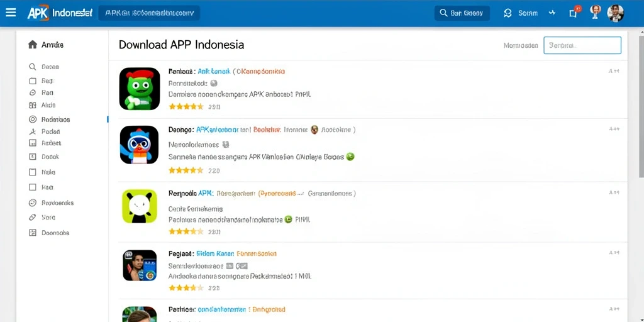The image size is (644, 322).
Task: Click the boxed icon beside Doaek
Action: [33, 157]
